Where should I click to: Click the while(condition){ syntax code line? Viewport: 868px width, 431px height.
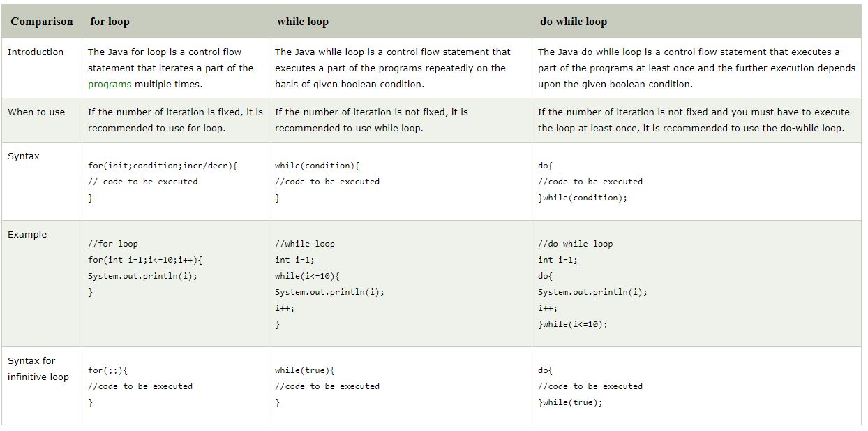tap(317, 166)
